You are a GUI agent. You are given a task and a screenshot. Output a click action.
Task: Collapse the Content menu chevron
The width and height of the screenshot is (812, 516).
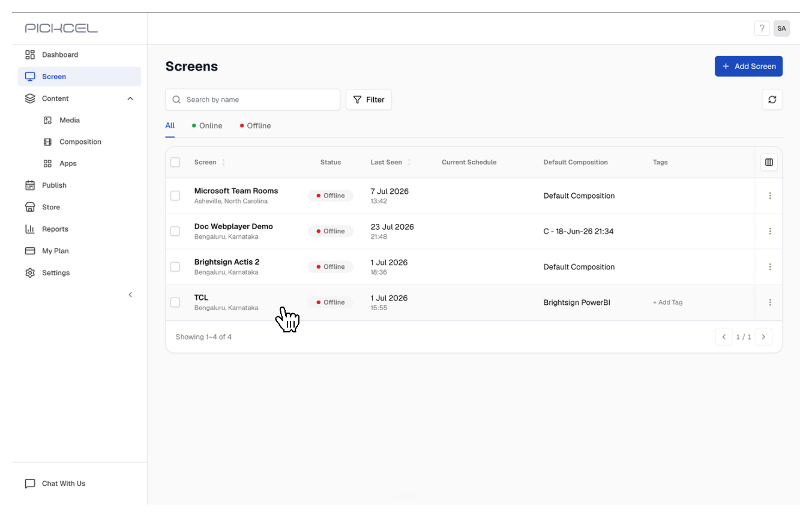click(130, 98)
